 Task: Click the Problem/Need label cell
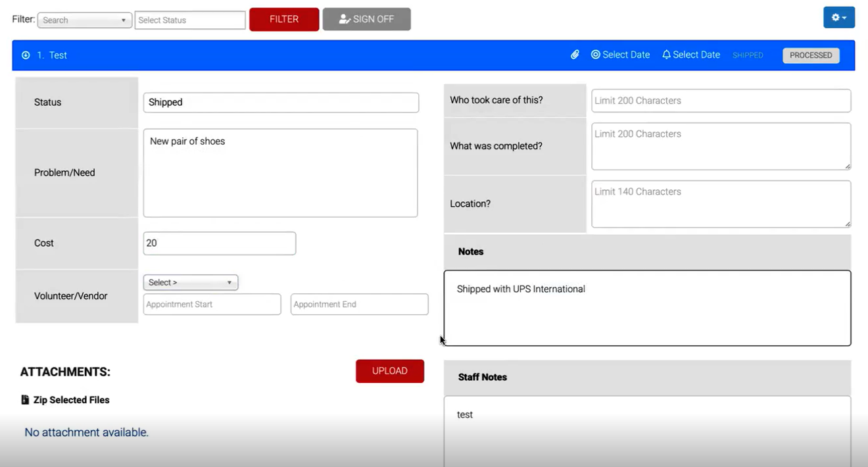(x=76, y=173)
